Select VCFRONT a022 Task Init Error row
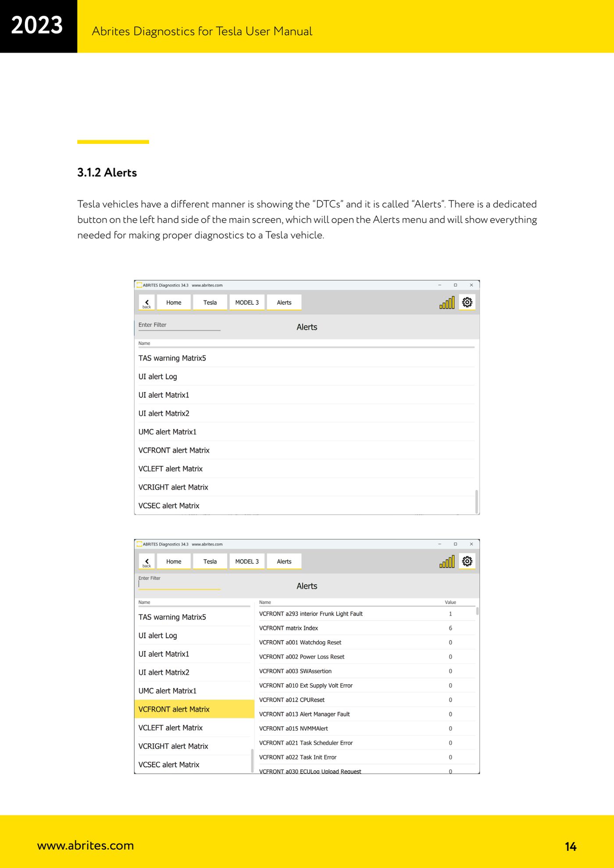The image size is (614, 868). tap(367, 757)
